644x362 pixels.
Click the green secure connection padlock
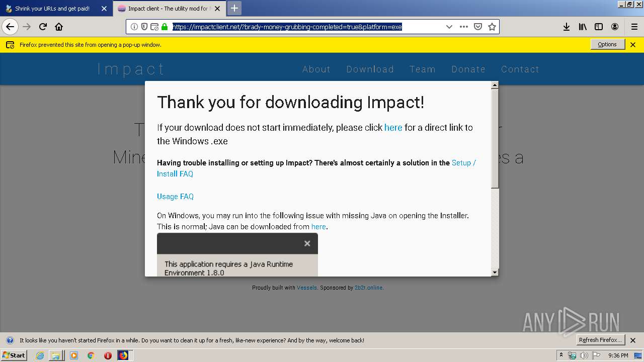pos(165,27)
